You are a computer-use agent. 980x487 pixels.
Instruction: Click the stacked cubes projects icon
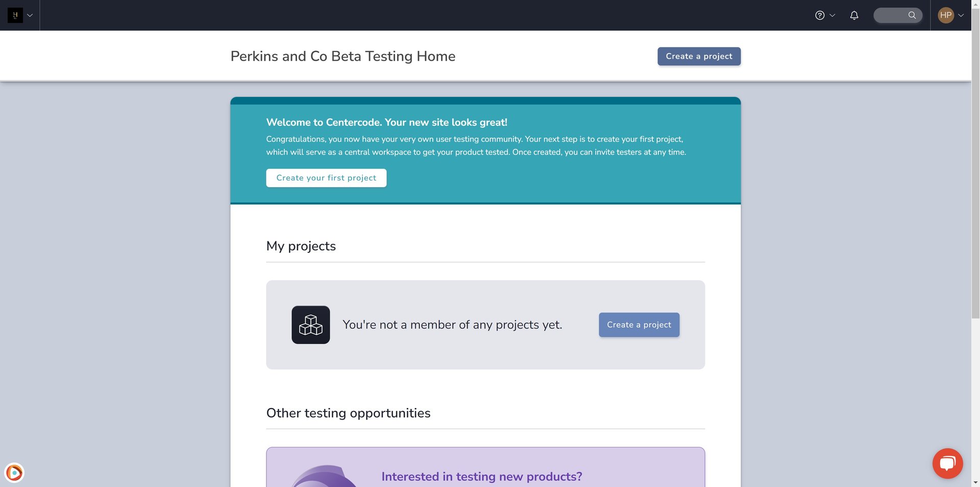[x=311, y=325]
